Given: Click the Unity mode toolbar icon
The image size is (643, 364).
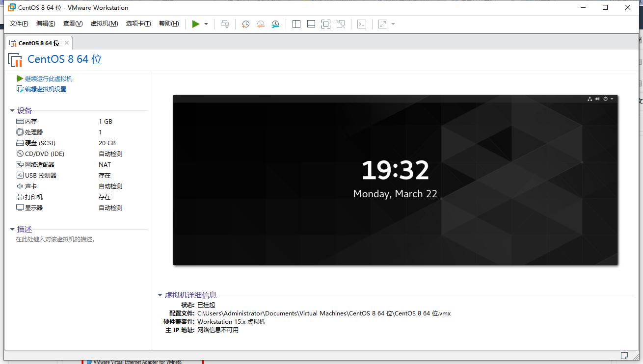Looking at the screenshot, I should pyautogui.click(x=341, y=24).
